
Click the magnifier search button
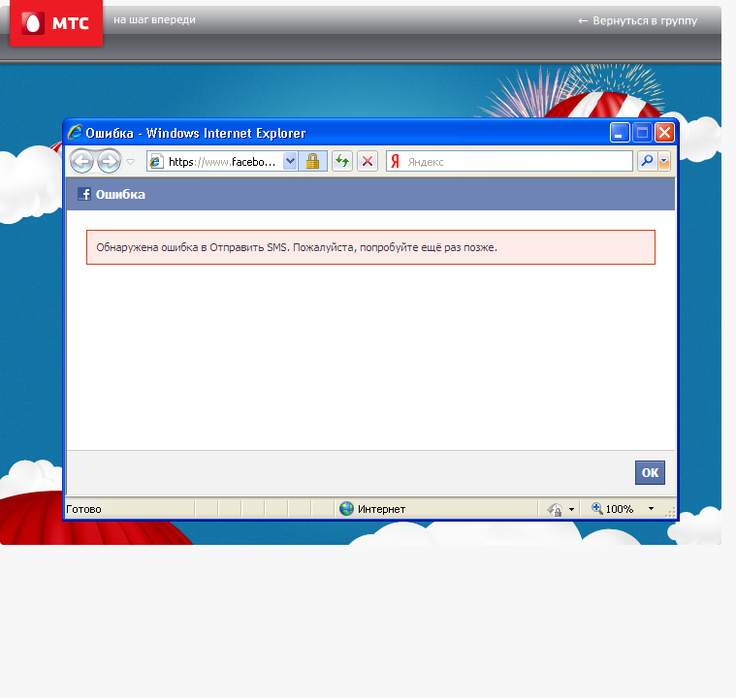pos(646,162)
